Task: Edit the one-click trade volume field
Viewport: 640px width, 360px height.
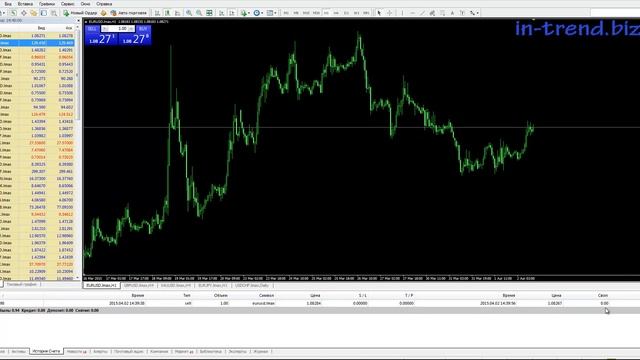Action: tap(118, 29)
